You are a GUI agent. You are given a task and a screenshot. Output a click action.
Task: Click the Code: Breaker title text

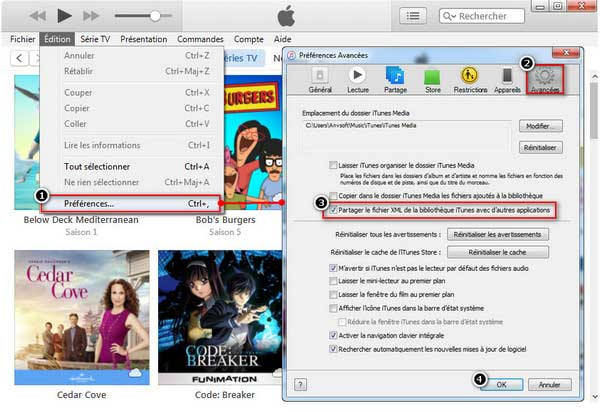coord(225,395)
